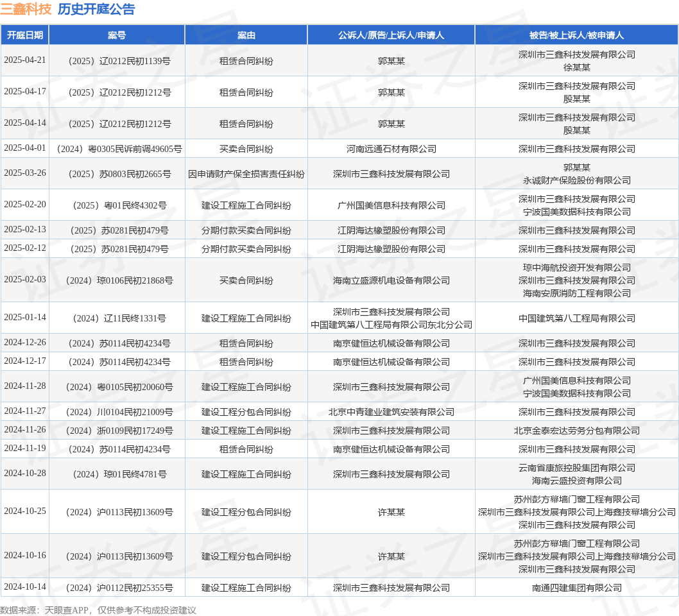Click the date 2024-10-25
The width and height of the screenshot is (679, 616).
(24, 511)
